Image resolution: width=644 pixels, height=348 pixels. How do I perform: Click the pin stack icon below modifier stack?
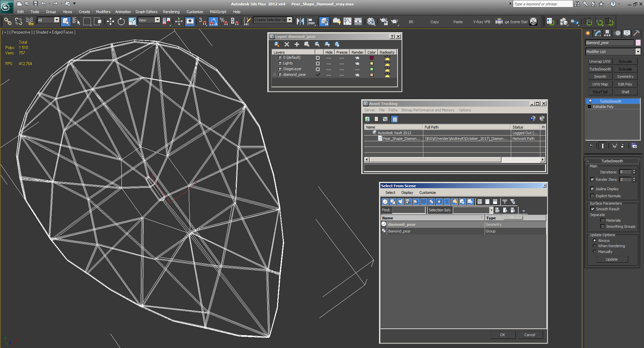[x=590, y=146]
